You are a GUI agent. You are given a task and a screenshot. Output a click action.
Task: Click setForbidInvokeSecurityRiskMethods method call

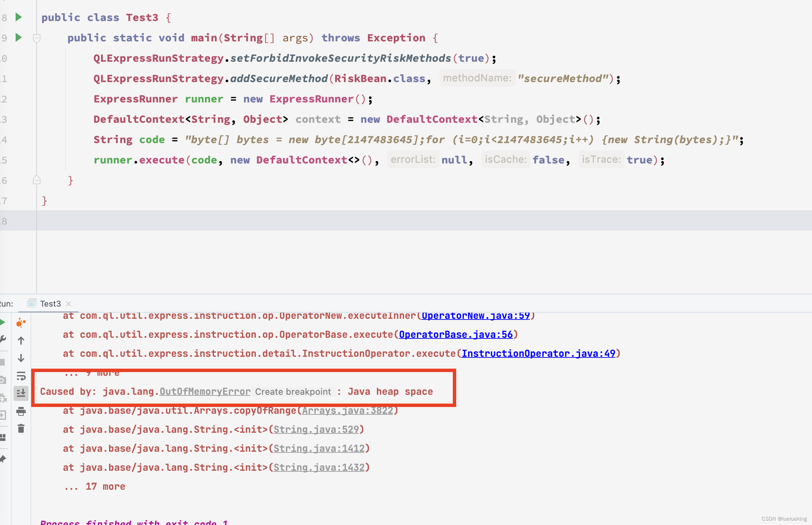[341, 58]
